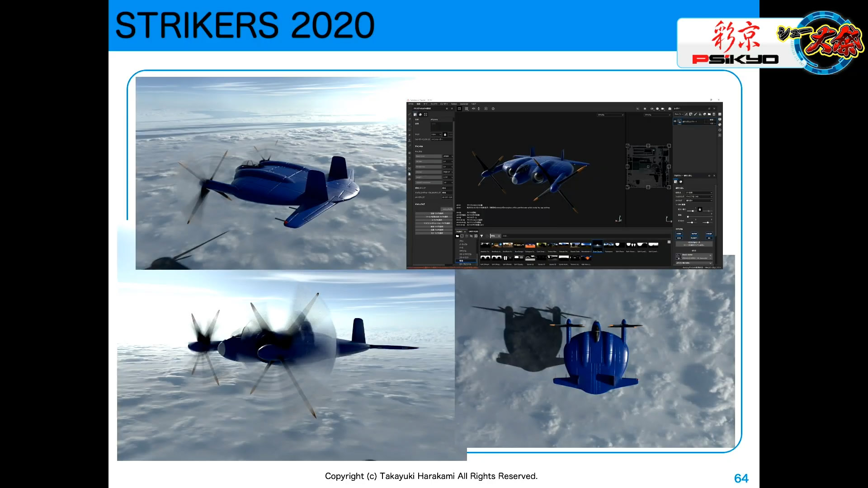Click the shelf filter funnel icon
The height and width of the screenshot is (488, 868).
coord(481,236)
